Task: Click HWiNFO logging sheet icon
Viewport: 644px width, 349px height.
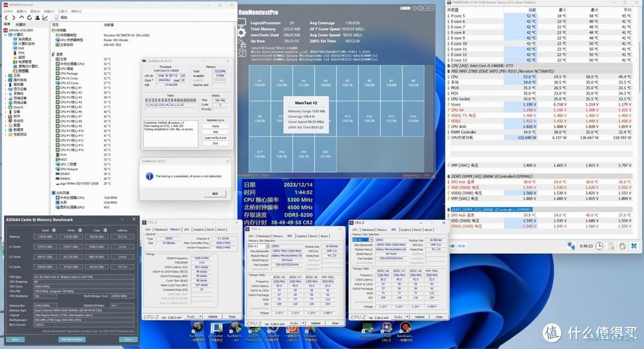Action: coord(612,245)
